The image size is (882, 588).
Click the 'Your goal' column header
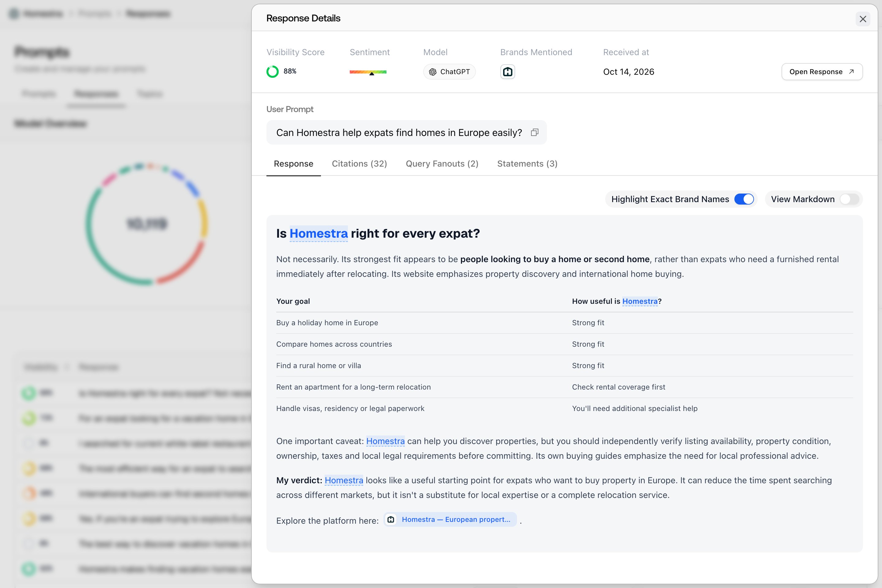[x=293, y=301]
